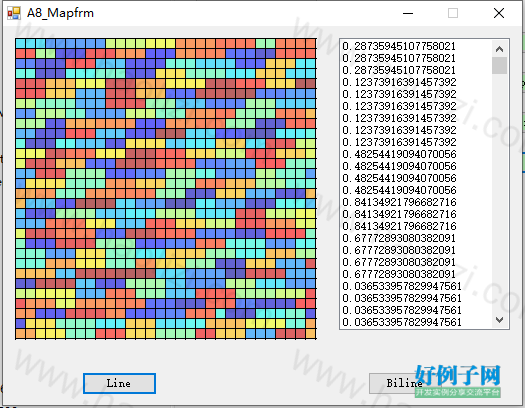The image size is (525, 408).
Task: Click the Biline button
Action: (x=404, y=383)
